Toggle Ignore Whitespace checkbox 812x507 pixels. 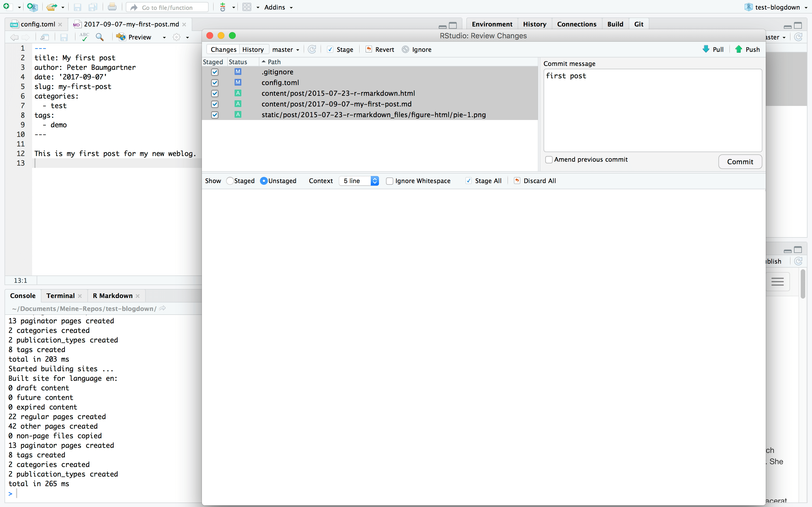[x=390, y=181]
